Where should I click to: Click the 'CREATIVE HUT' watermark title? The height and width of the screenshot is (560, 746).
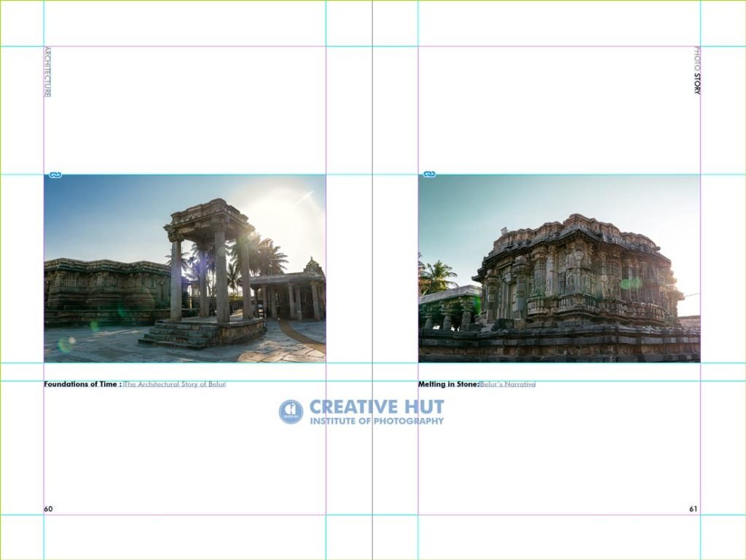pos(377,407)
